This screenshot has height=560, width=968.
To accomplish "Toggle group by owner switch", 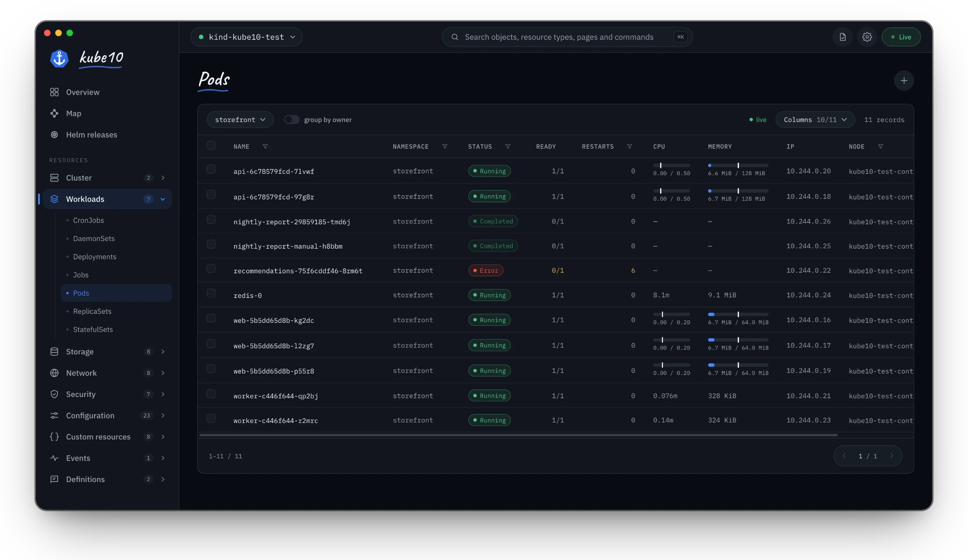I will 292,120.
